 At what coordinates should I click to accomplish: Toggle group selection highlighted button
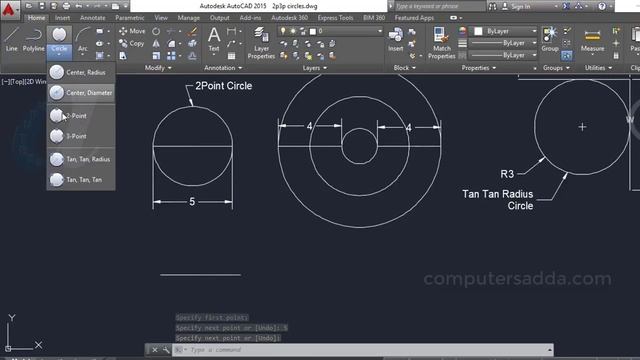(567, 55)
